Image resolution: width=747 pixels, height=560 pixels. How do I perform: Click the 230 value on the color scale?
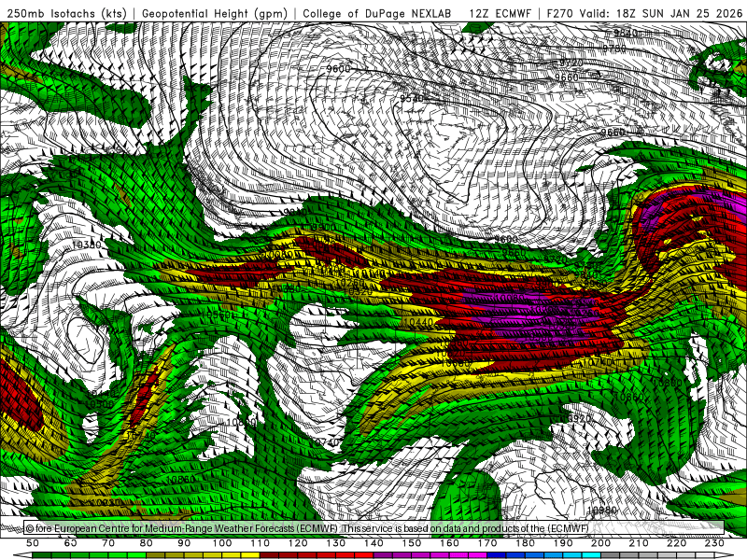point(714,543)
